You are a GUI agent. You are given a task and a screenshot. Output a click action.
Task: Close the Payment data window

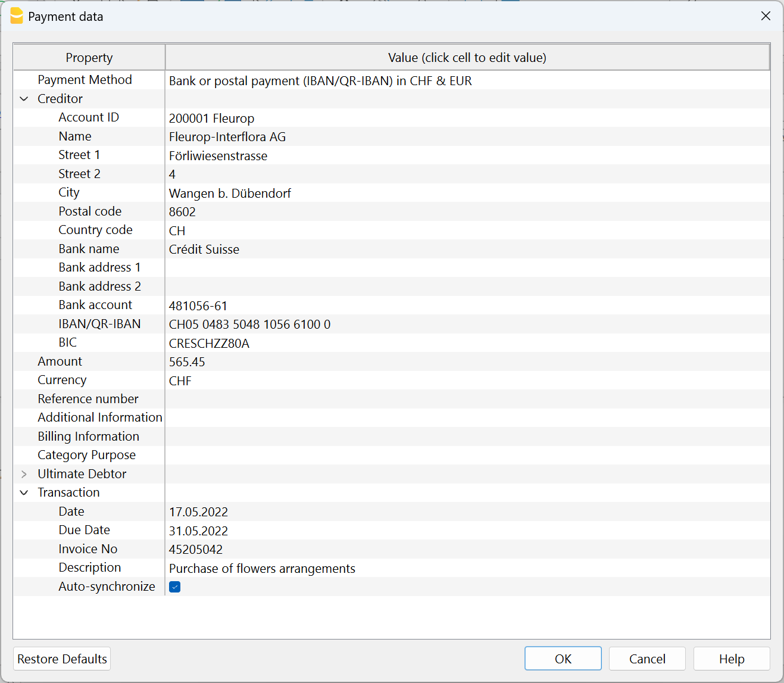pos(766,16)
